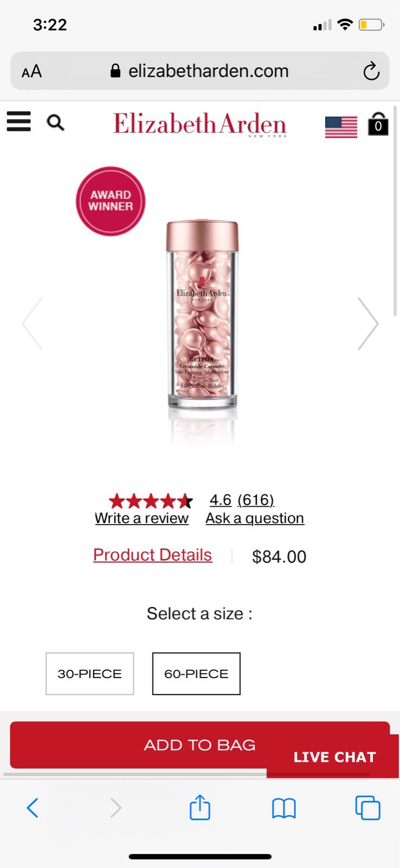The image size is (400, 868).
Task: Open the AA text size menu
Action: point(31,71)
